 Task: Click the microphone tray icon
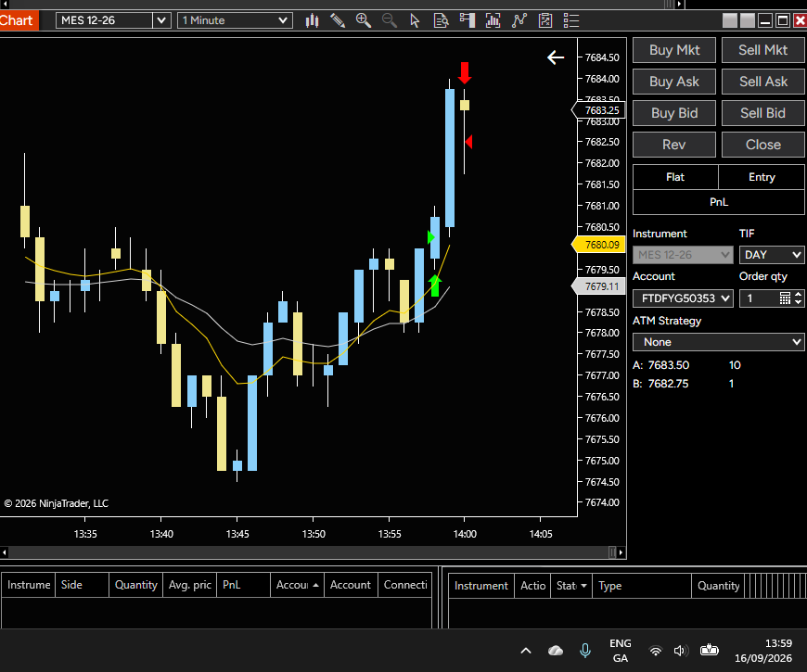pos(585,651)
